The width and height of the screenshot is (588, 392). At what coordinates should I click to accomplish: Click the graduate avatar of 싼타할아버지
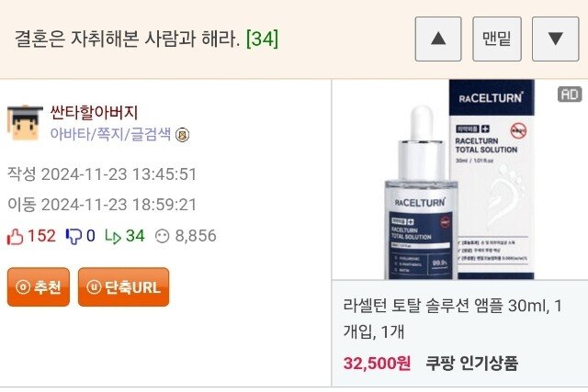coord(25,123)
